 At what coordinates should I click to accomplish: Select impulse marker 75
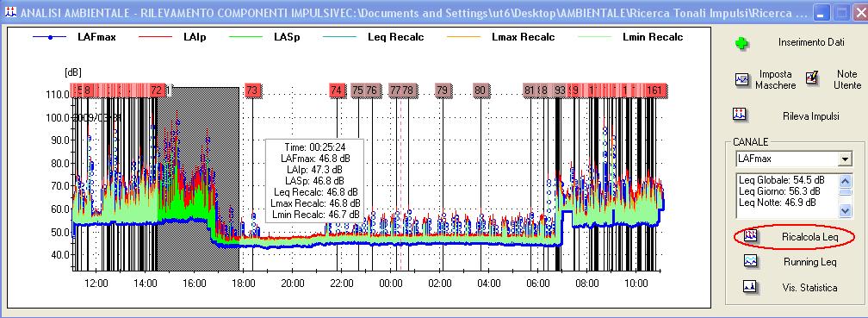[358, 90]
